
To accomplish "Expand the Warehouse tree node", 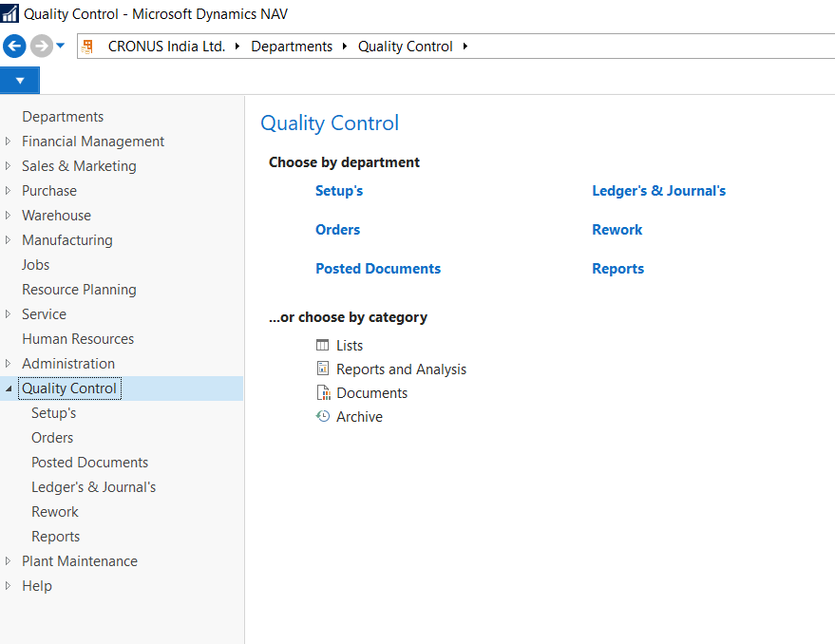I will click(x=8, y=216).
